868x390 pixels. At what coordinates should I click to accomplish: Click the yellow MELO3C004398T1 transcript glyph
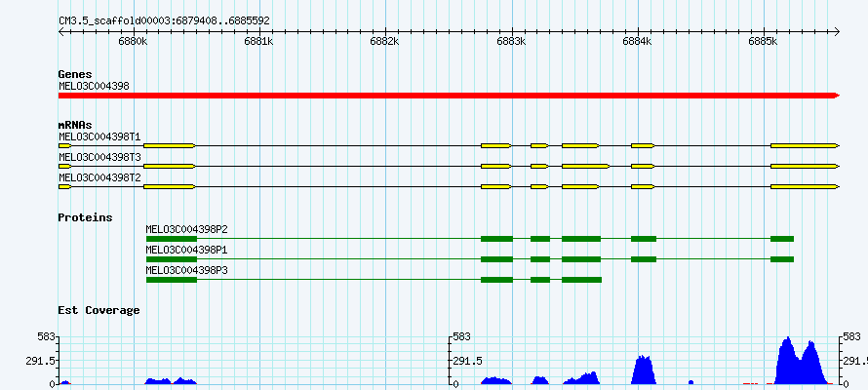click(x=449, y=145)
